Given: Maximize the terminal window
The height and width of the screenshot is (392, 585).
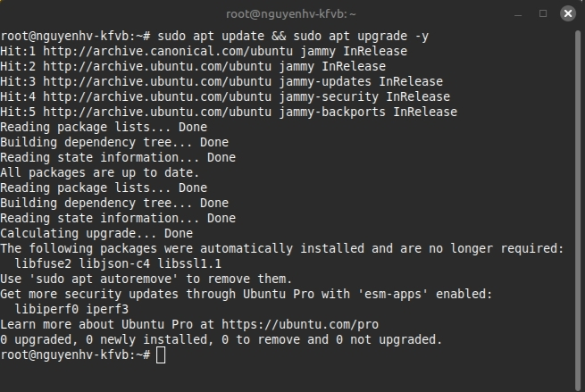Looking at the screenshot, I should [543, 14].
